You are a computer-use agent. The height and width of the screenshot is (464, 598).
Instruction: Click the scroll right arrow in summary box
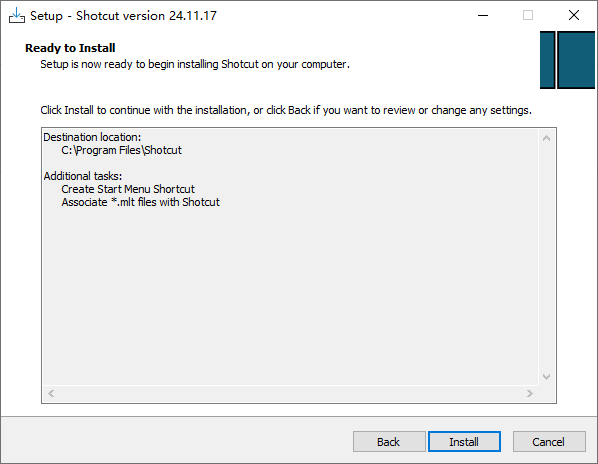pyautogui.click(x=530, y=393)
